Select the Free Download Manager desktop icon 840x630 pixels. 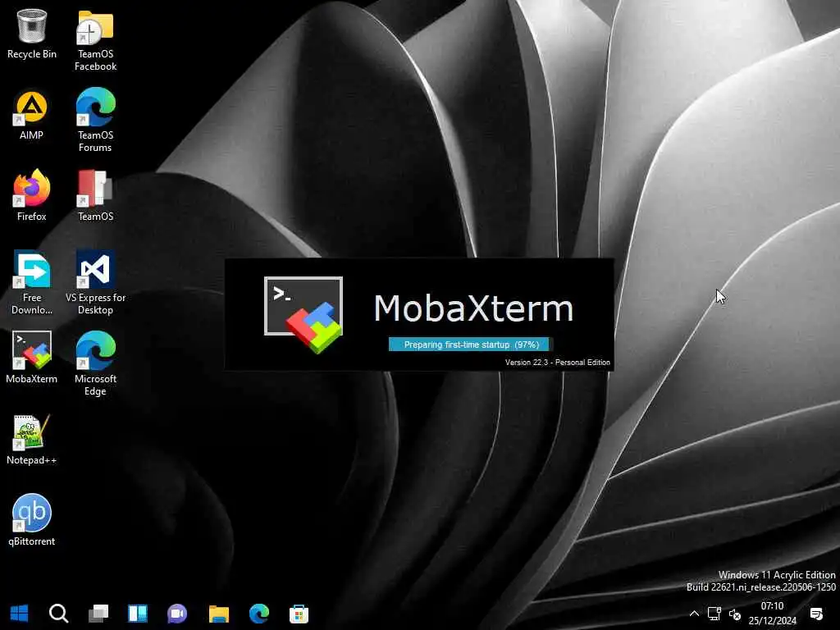click(x=32, y=282)
